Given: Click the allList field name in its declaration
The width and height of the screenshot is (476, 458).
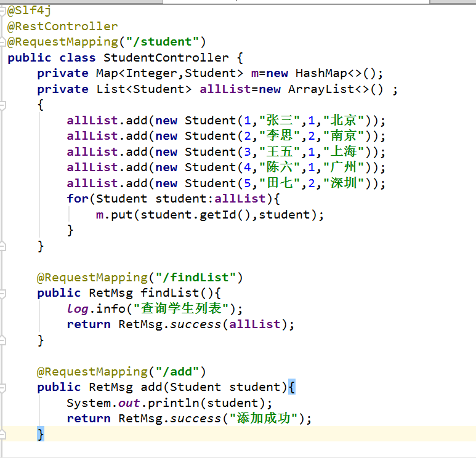Looking at the screenshot, I should click(x=225, y=89).
